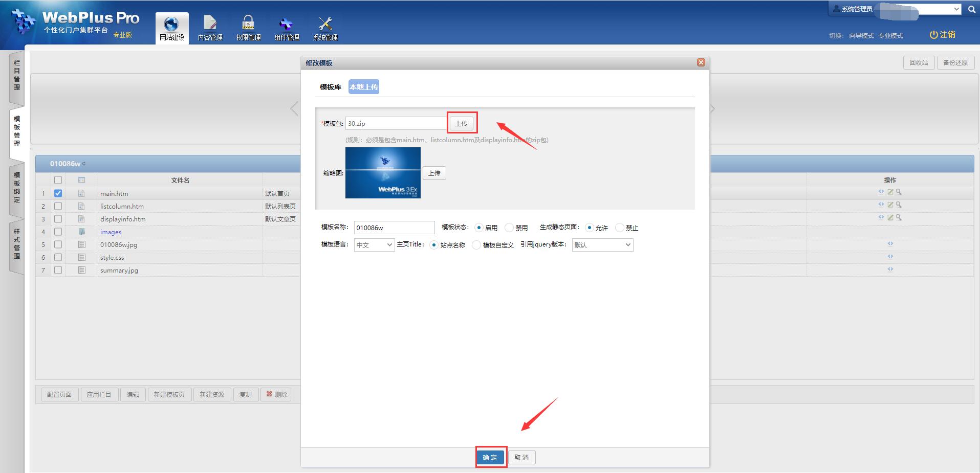The width and height of the screenshot is (980, 473).
Task: Click 确定 to confirm template changes
Action: point(490,457)
